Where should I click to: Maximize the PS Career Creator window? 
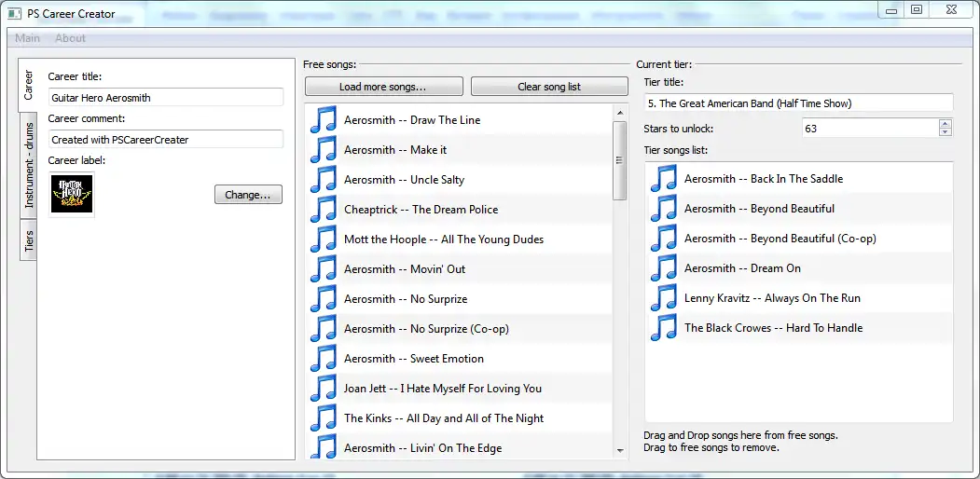tap(917, 10)
